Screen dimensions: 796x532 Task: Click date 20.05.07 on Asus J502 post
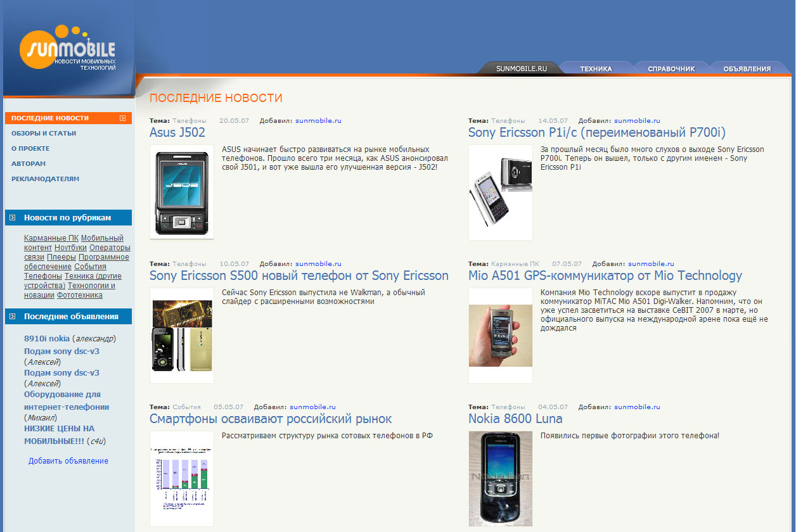[234, 120]
